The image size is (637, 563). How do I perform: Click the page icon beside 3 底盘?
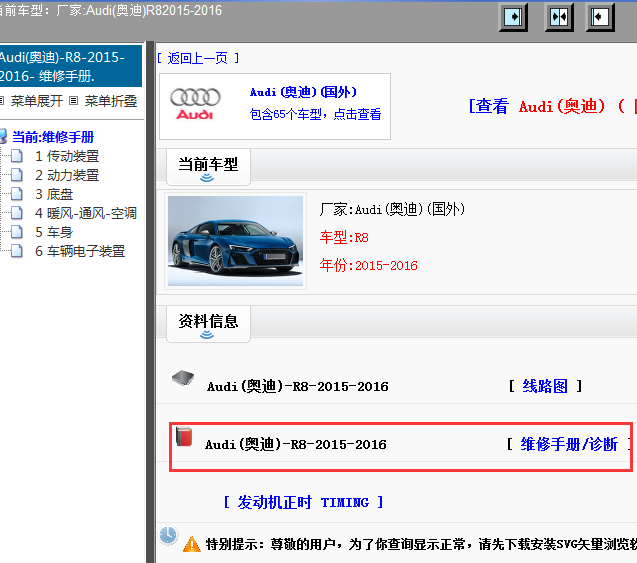click(x=17, y=194)
